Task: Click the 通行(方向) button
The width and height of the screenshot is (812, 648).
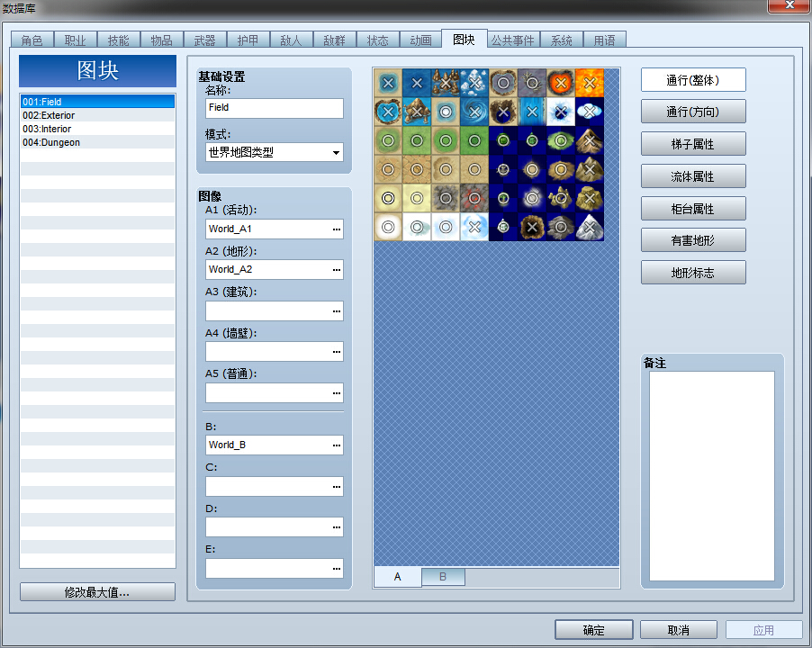Action: point(693,112)
